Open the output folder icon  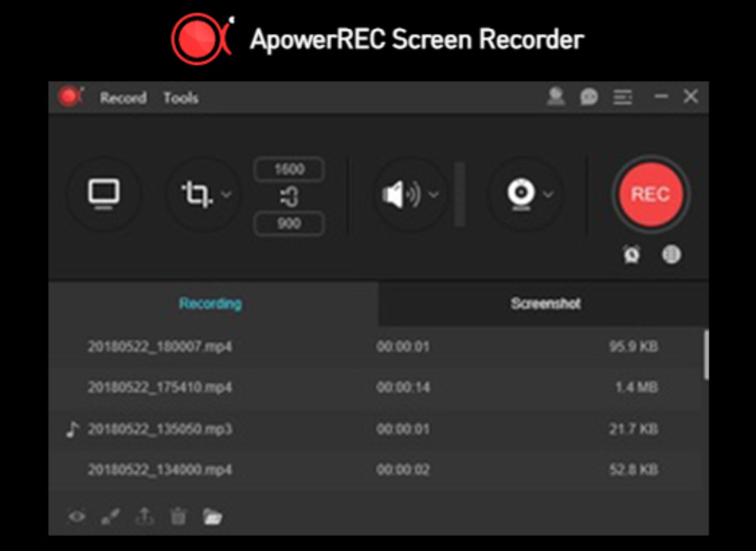212,517
